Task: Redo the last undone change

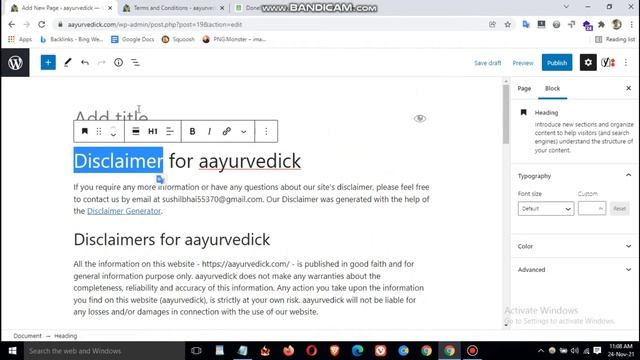Action: pyautogui.click(x=102, y=62)
